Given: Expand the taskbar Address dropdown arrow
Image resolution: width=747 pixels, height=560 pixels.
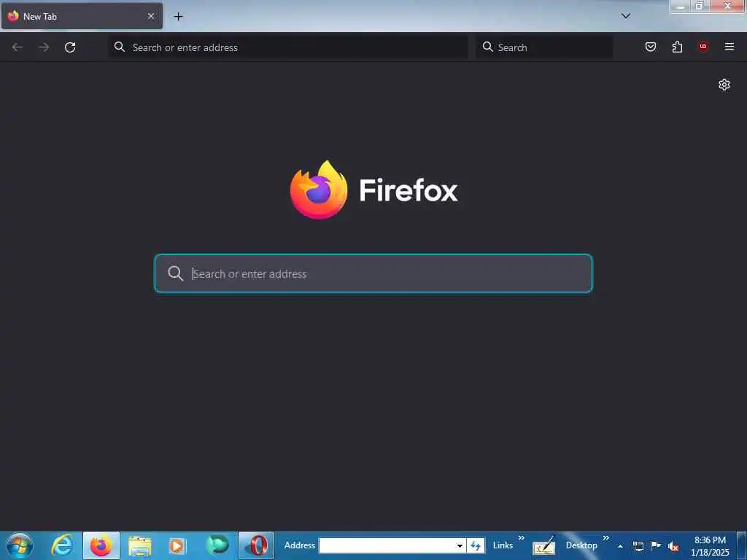Looking at the screenshot, I should pyautogui.click(x=460, y=545).
